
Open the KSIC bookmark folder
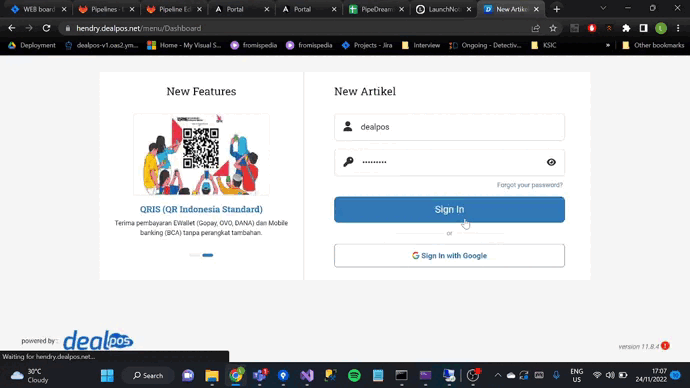(x=544, y=45)
